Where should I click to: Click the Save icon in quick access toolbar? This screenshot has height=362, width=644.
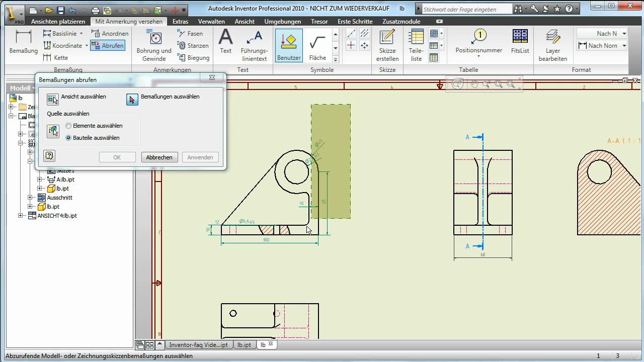(60, 10)
